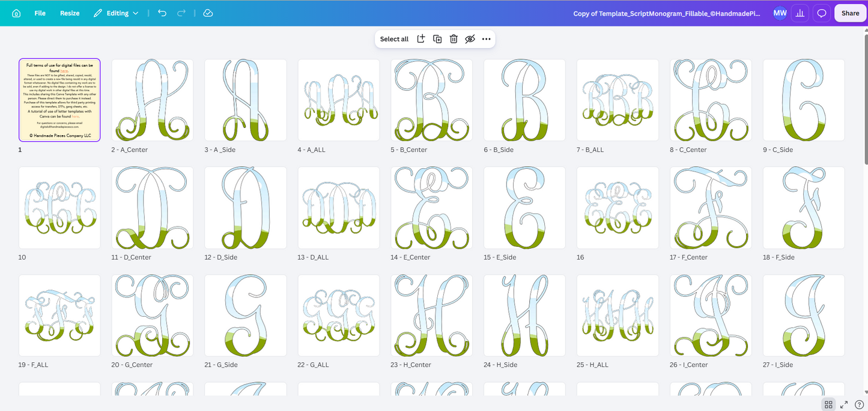Undo the last action
The image size is (868, 411).
162,13
